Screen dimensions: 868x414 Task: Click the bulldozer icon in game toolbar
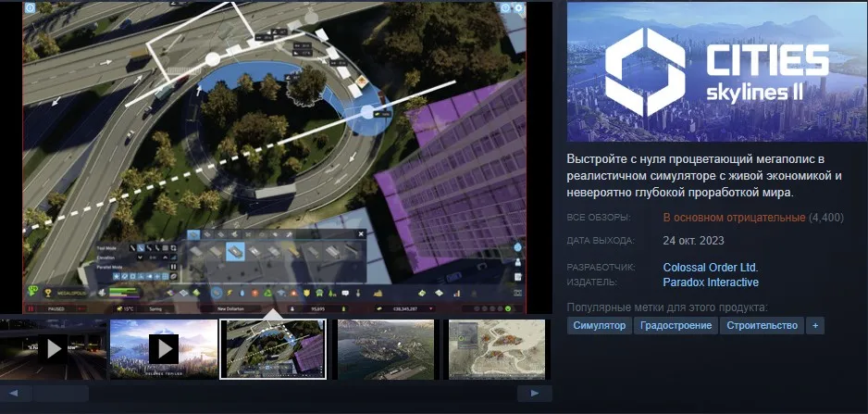click(378, 293)
